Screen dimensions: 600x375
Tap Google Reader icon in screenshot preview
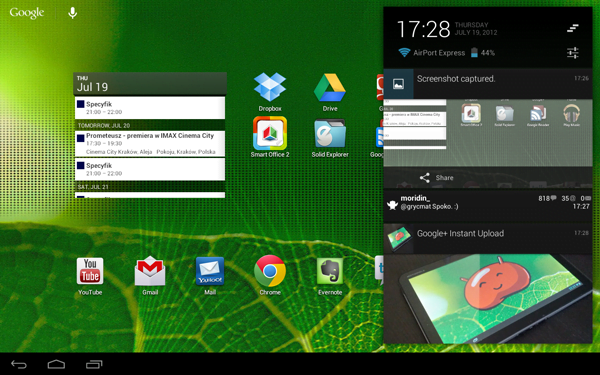tap(538, 115)
